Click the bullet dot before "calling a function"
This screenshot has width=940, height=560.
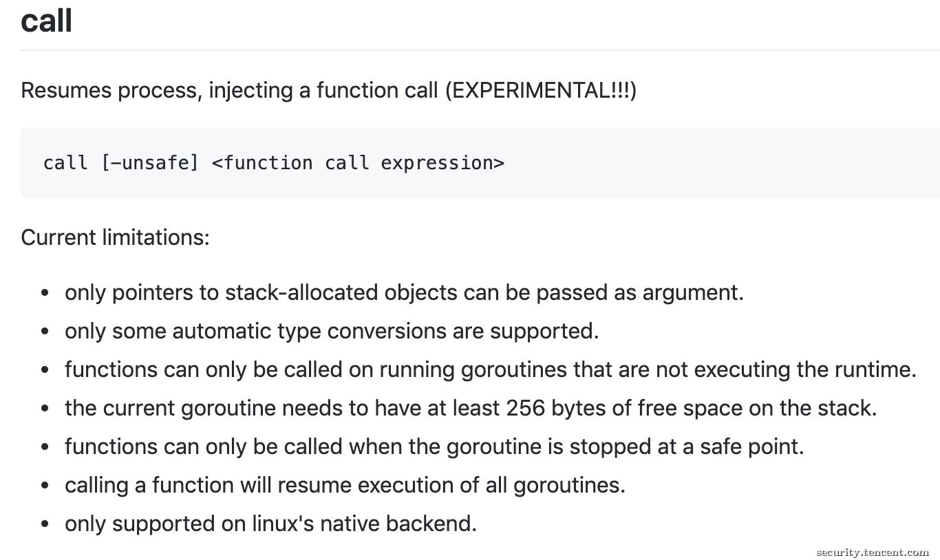(x=45, y=486)
